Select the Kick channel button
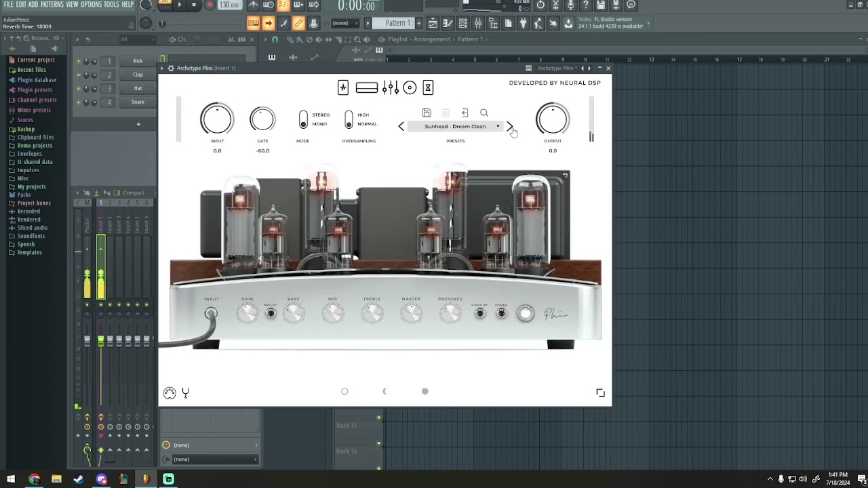Screen dimensions: 868x488 tap(138, 61)
